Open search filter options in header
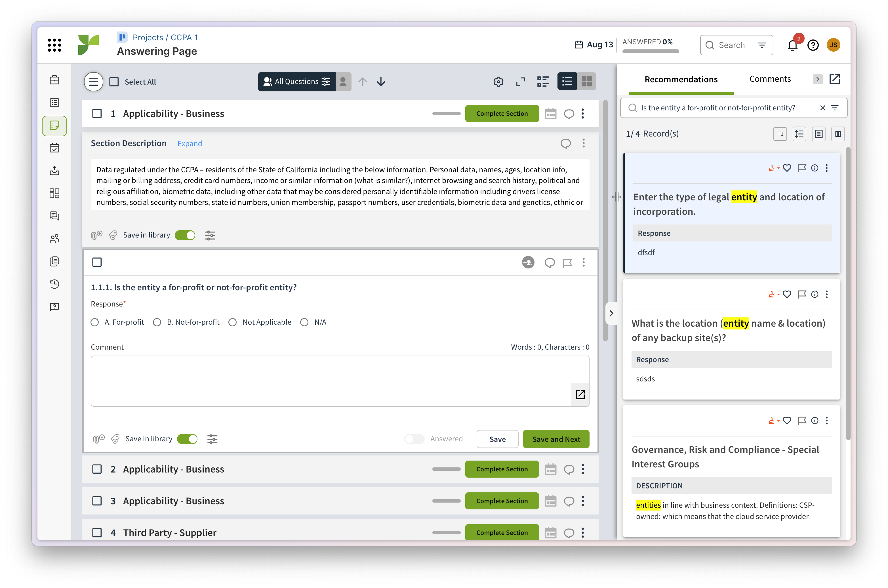The image size is (888, 588). tap(762, 45)
